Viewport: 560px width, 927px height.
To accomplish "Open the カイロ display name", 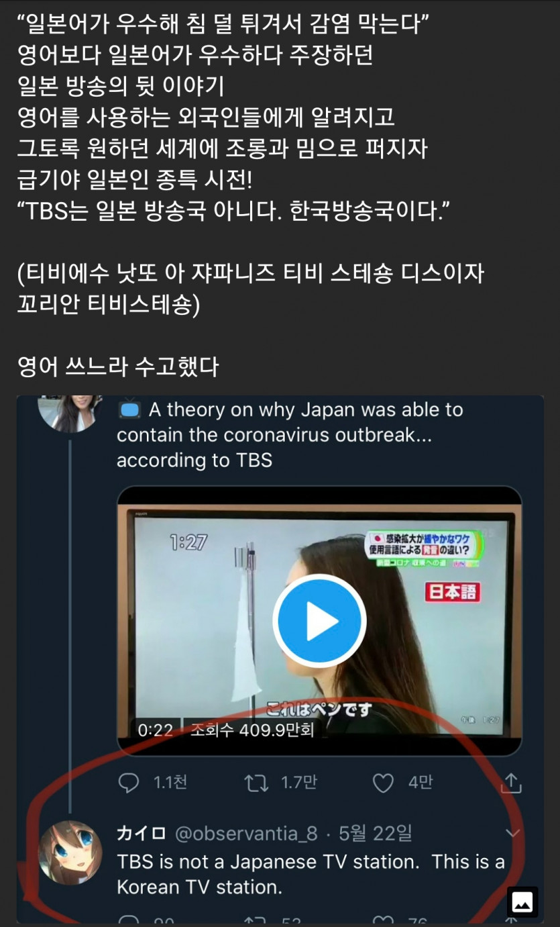I will tap(142, 834).
